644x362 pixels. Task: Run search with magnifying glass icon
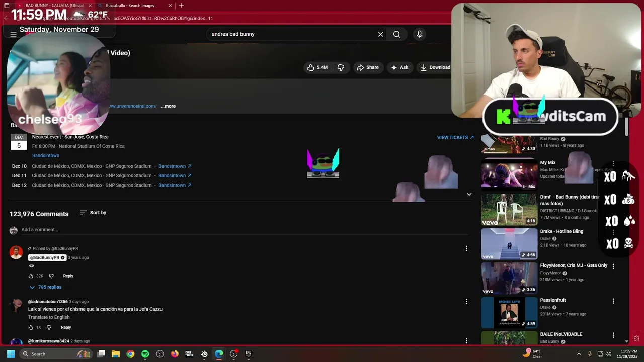(397, 34)
